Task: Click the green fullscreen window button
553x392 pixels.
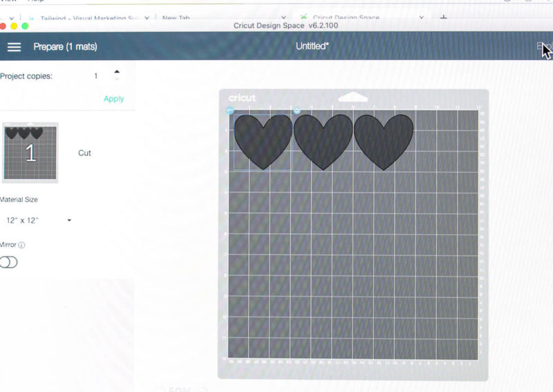Action: point(25,26)
